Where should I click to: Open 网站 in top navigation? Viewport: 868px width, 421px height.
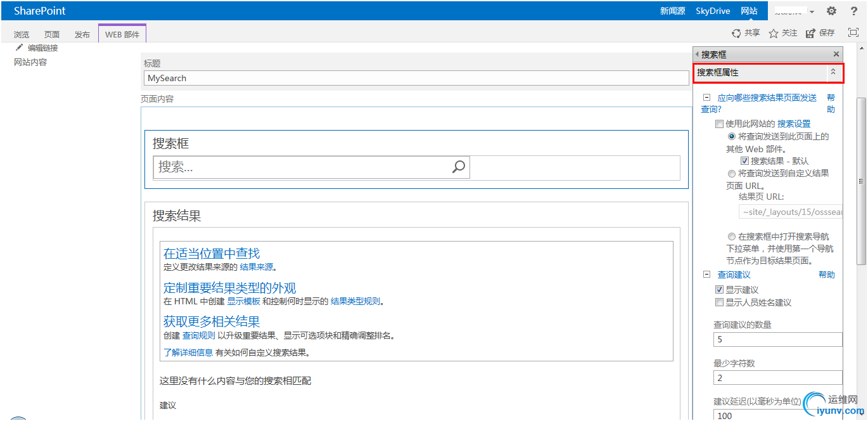click(x=749, y=11)
